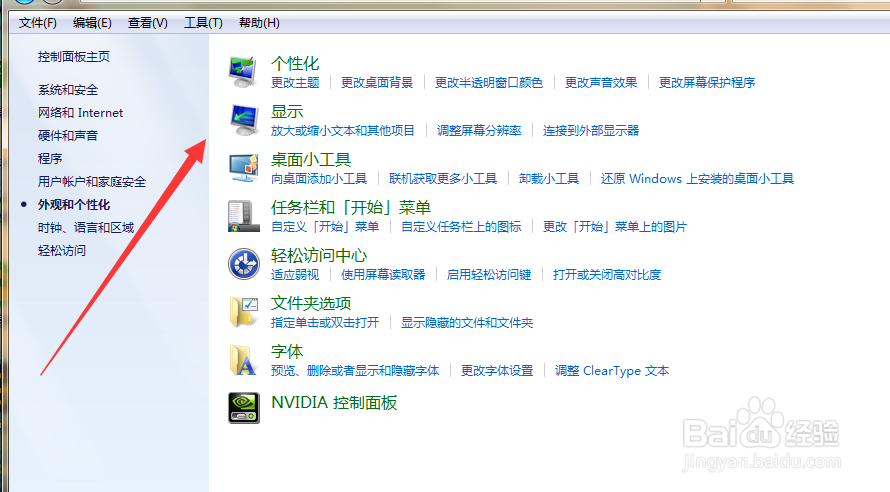Open the 字体 folder icon

[x=244, y=360]
